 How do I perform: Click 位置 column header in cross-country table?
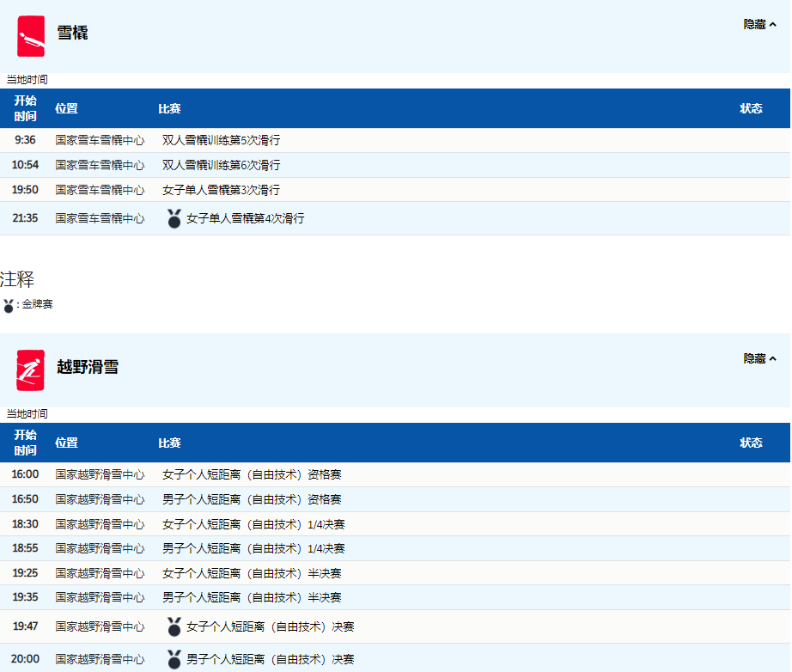[66, 443]
